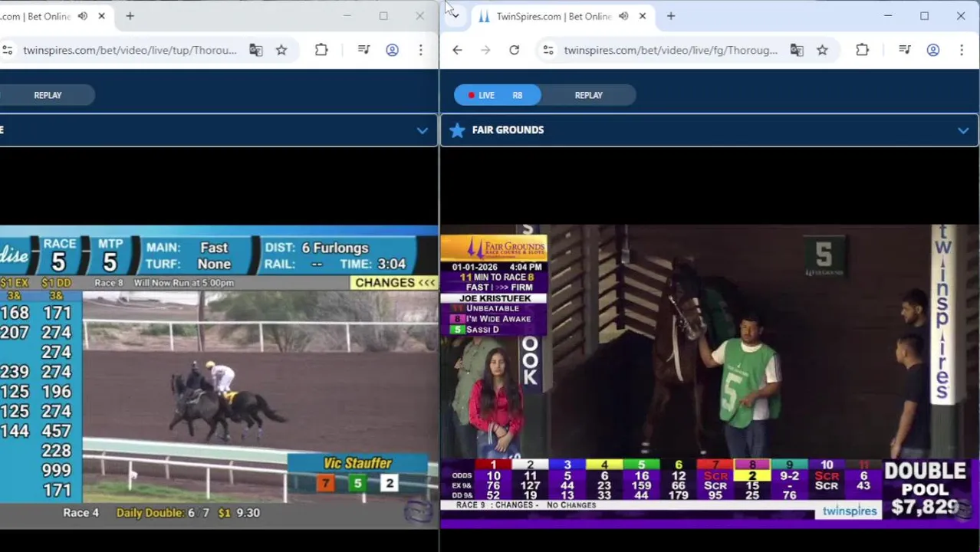Screen dimensions: 980x552
Task: Reload the page in the right window
Action: 514,50
